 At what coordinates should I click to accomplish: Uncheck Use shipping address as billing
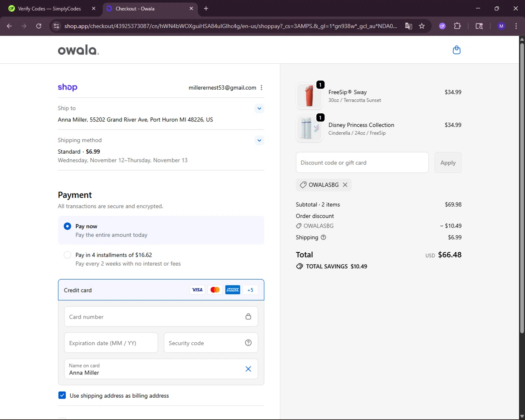pyautogui.click(x=62, y=395)
